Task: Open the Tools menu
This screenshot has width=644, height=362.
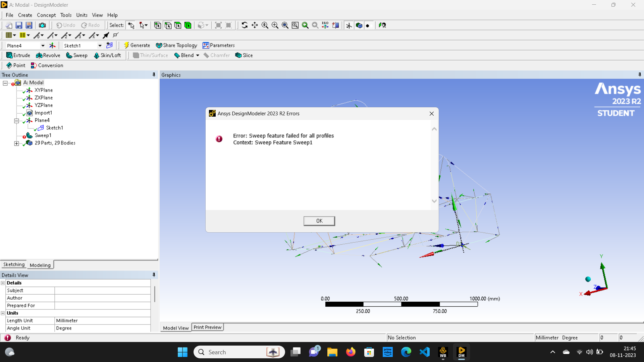Action: point(66,15)
